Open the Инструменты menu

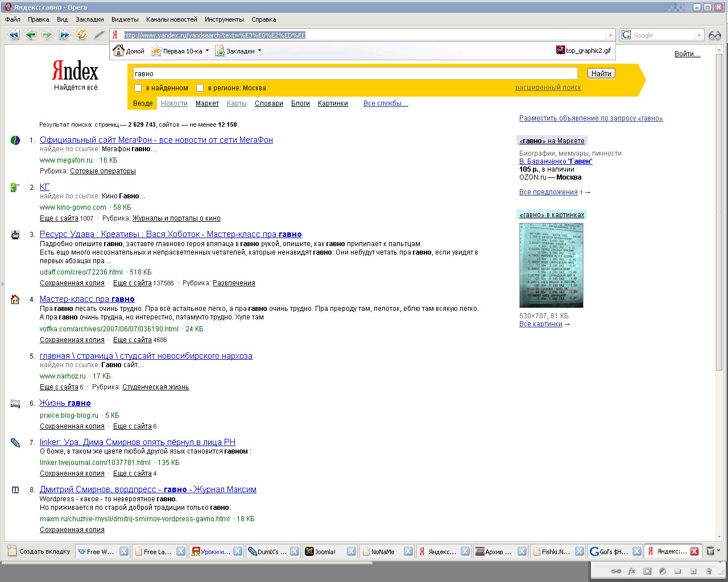(x=224, y=19)
